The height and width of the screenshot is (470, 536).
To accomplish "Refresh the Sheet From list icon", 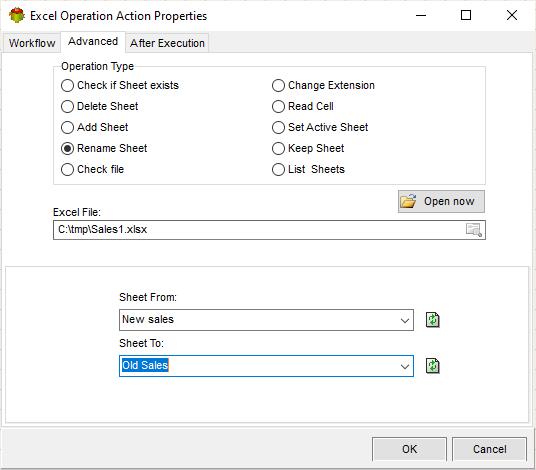I will (433, 320).
